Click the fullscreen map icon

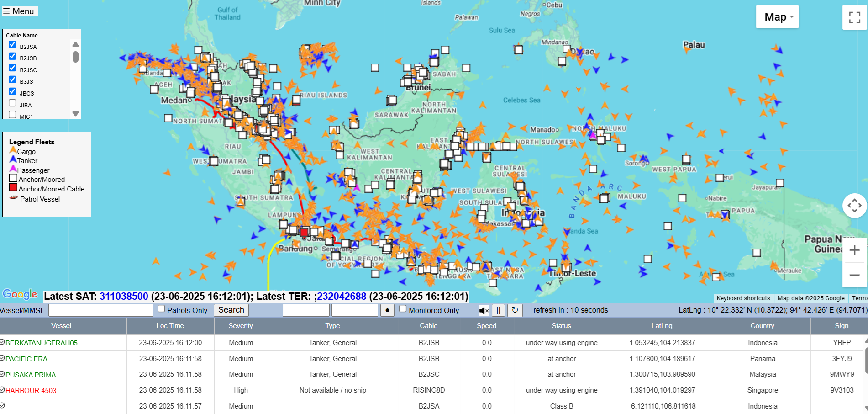click(x=854, y=17)
